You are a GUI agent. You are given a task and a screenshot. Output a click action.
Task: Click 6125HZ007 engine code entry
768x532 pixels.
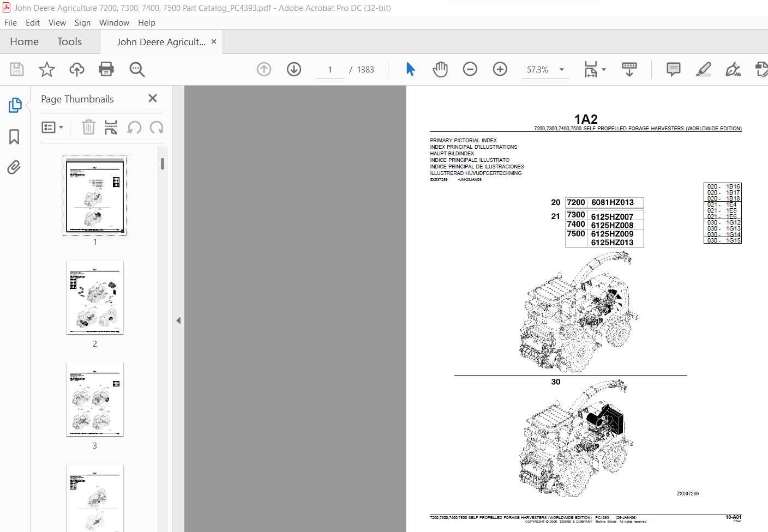click(x=612, y=216)
